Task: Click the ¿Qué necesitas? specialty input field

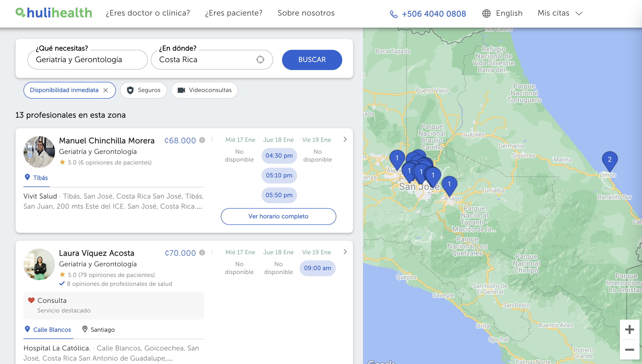Action: (87, 59)
